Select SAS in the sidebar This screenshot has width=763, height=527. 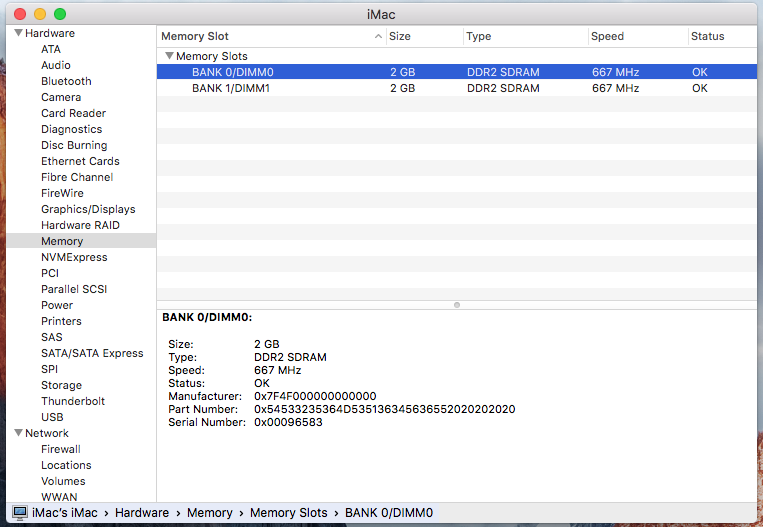click(x=52, y=337)
